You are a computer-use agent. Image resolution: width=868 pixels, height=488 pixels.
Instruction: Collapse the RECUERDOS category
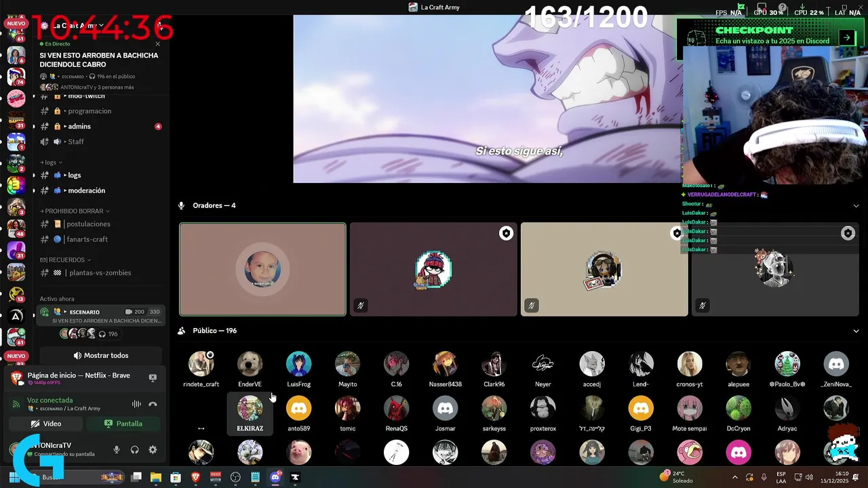65,260
